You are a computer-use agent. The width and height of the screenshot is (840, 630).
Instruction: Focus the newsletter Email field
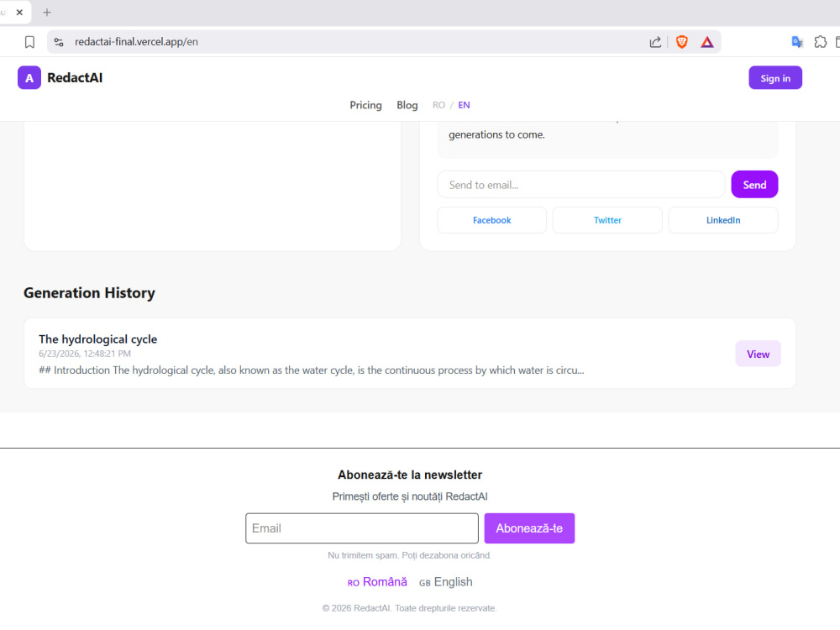pos(362,528)
